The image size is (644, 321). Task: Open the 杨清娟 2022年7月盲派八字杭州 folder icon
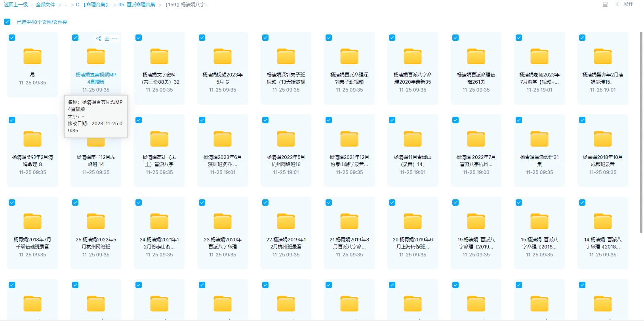click(x=476, y=139)
